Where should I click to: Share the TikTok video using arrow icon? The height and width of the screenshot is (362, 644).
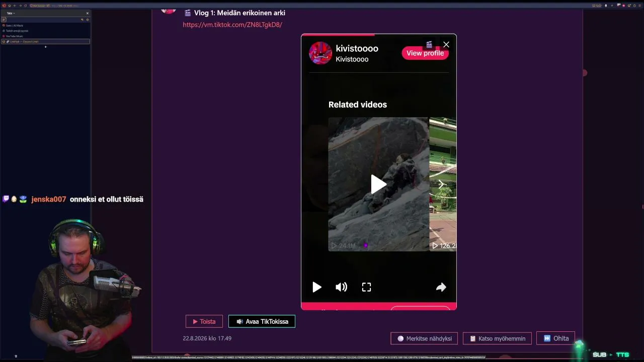click(x=441, y=287)
